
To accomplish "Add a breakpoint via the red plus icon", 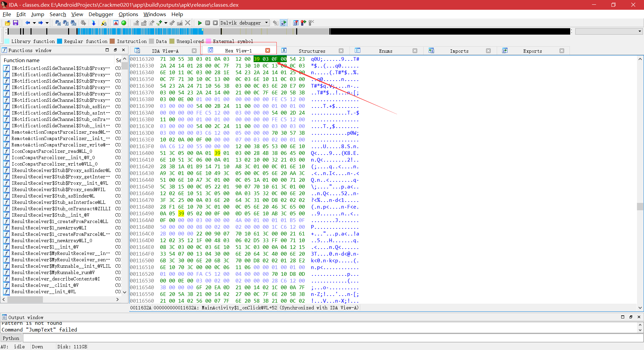I will pyautogui.click(x=304, y=23).
